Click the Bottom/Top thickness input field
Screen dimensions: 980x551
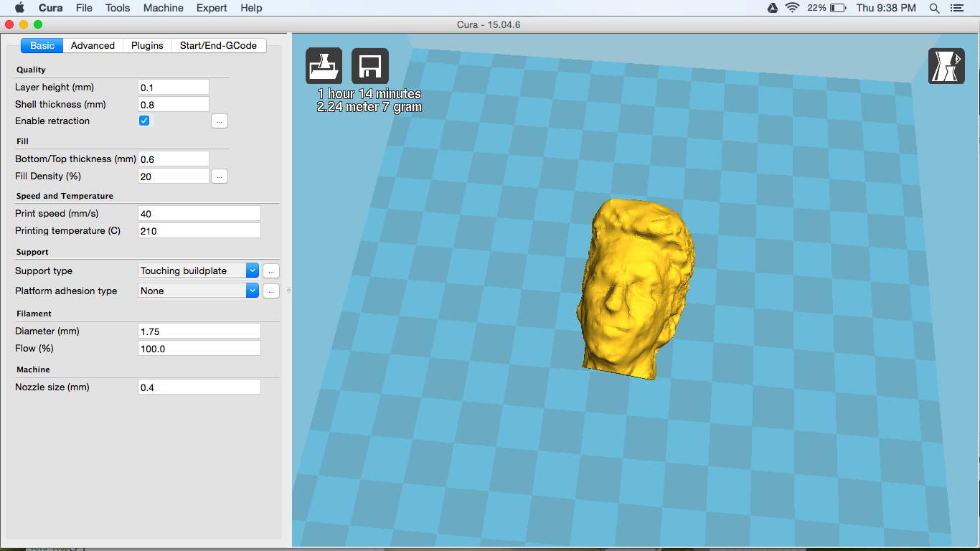[174, 159]
